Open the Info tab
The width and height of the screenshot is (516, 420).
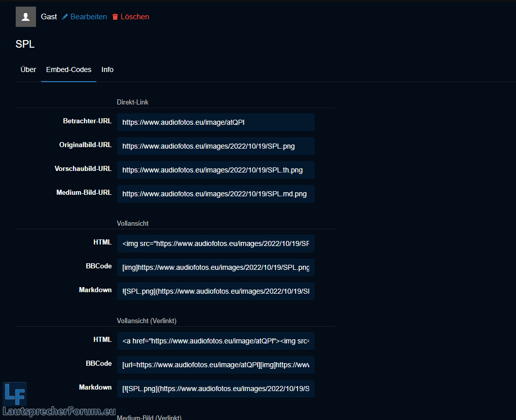pyautogui.click(x=107, y=69)
